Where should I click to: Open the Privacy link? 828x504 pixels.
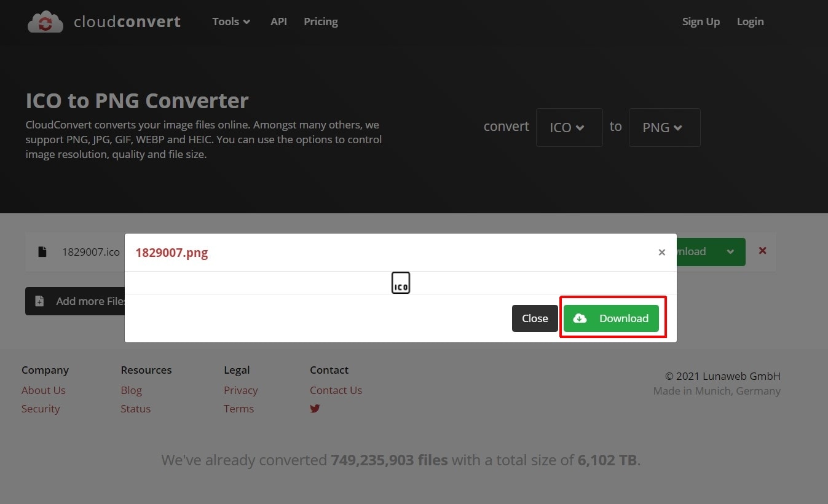tap(240, 390)
